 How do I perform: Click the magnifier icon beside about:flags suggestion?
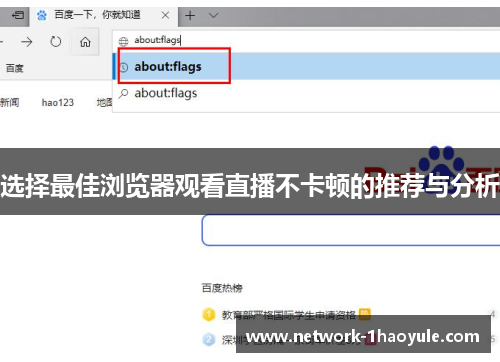[x=123, y=93]
